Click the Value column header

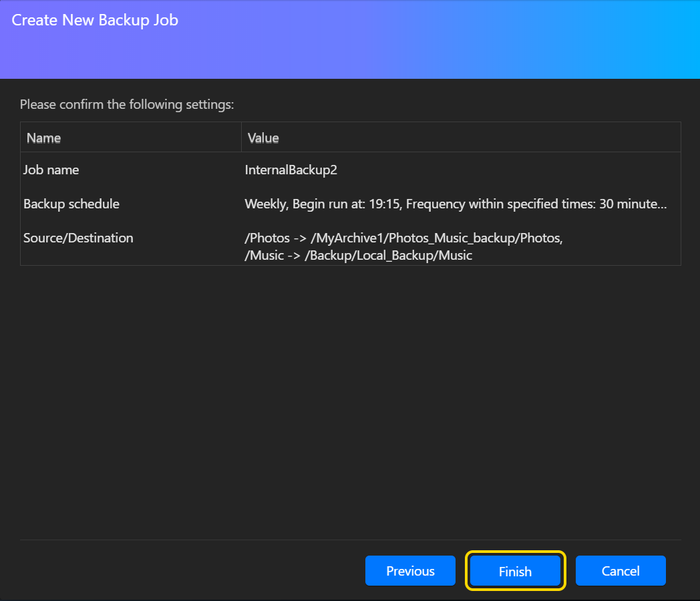(263, 138)
